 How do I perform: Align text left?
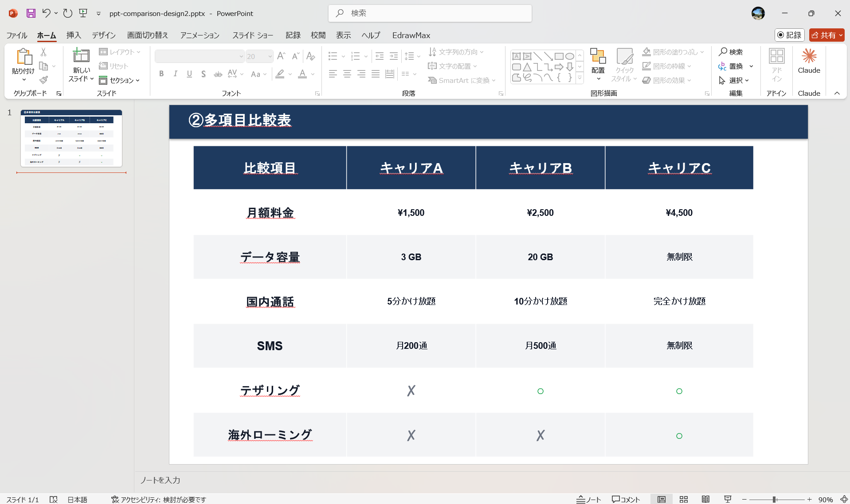coord(333,74)
